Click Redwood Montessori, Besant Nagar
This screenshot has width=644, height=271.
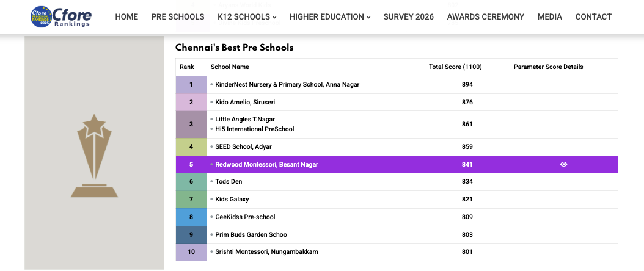pyautogui.click(x=266, y=164)
